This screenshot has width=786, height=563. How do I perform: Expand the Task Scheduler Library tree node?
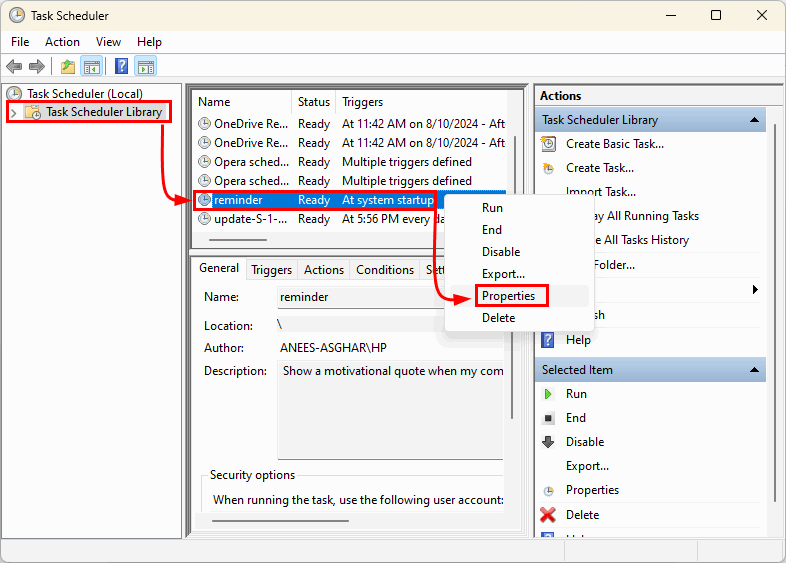(14, 113)
